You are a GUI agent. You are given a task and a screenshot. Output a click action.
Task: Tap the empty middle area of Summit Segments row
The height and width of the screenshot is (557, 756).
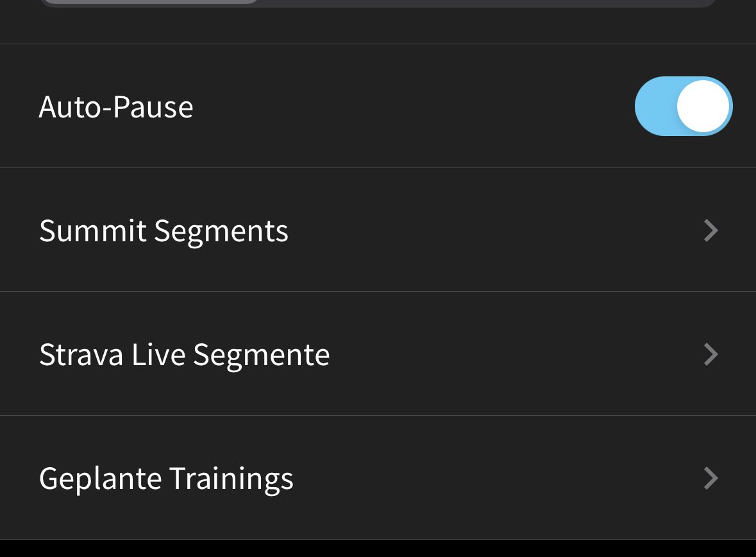(x=494, y=230)
